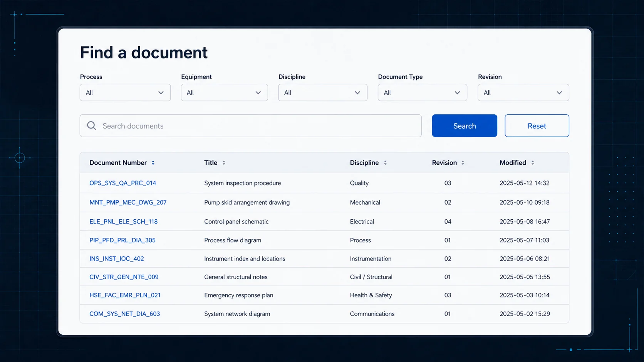The width and height of the screenshot is (644, 362).
Task: Open document HSE_FAC_EMR_PLN_021
Action: 125,295
